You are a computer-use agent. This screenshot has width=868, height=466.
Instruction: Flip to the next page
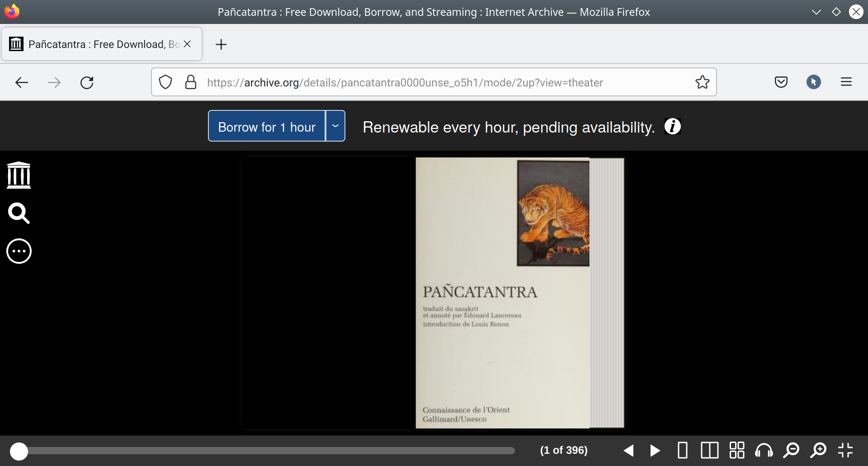(x=655, y=451)
